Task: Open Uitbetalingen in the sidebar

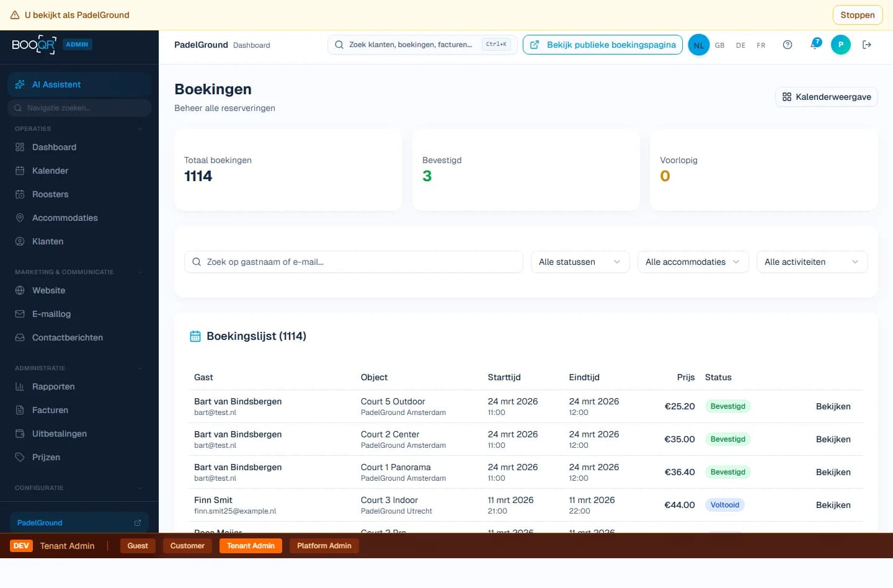Action: point(59,434)
